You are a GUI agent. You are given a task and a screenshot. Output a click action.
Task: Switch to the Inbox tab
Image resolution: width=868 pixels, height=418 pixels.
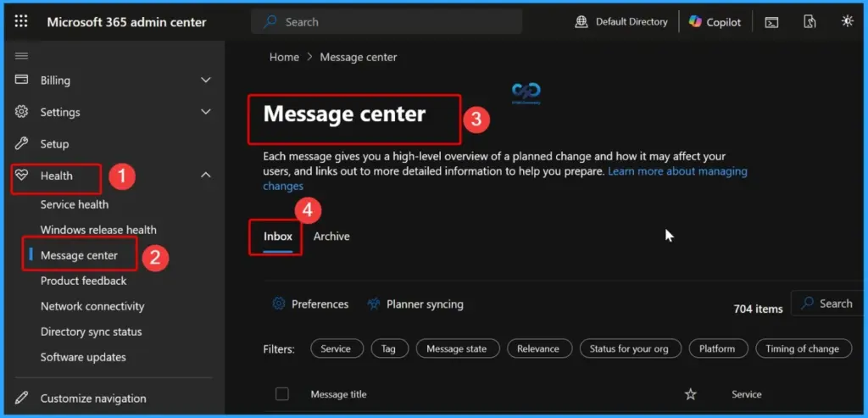pos(277,237)
